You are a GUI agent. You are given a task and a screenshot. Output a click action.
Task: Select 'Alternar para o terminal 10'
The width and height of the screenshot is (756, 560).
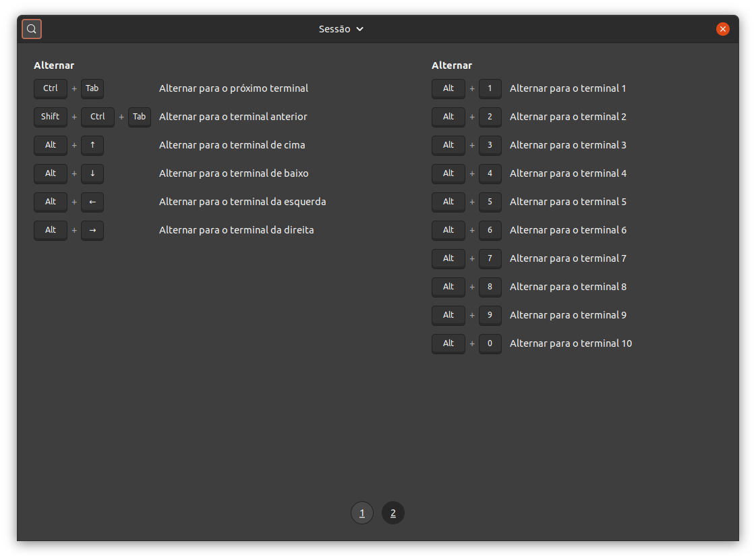[571, 343]
